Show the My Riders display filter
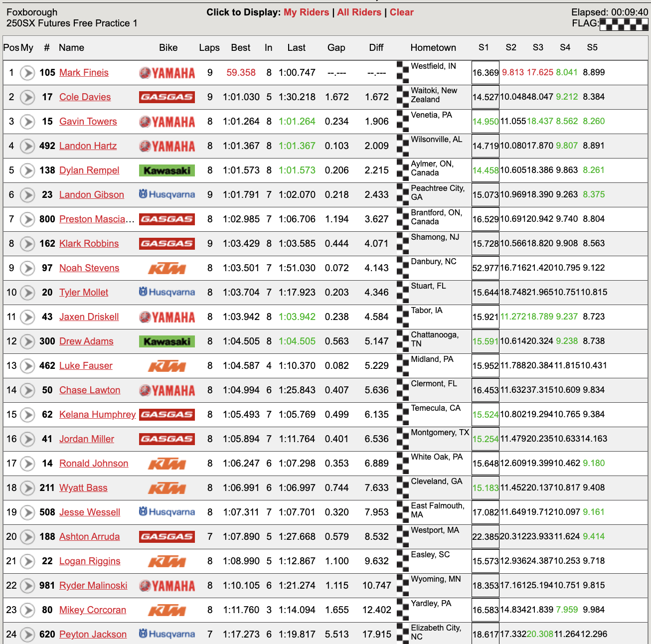Image resolution: width=651 pixels, height=644 pixels. click(x=306, y=12)
